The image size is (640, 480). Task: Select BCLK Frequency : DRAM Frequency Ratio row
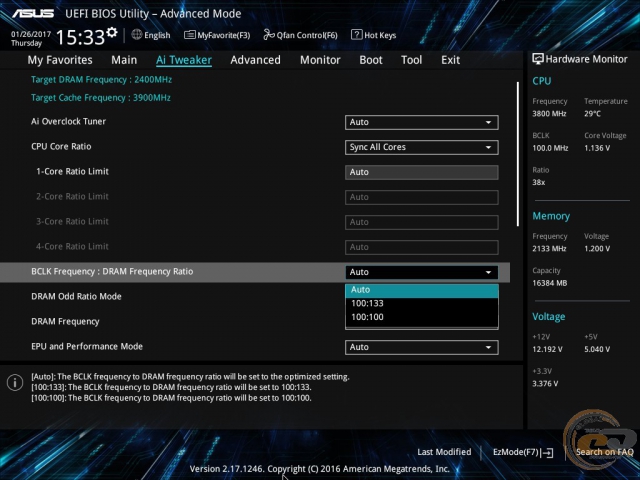tap(255, 272)
